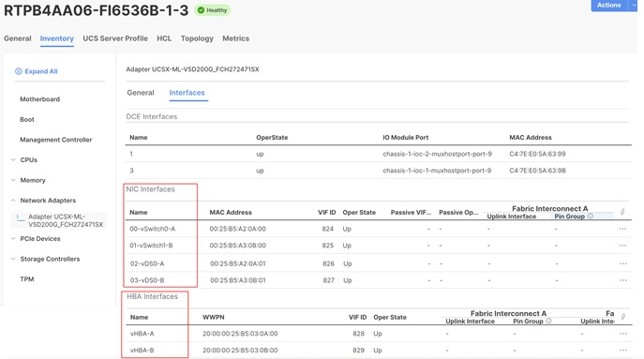Click the vHBA-A interface name

142,334
